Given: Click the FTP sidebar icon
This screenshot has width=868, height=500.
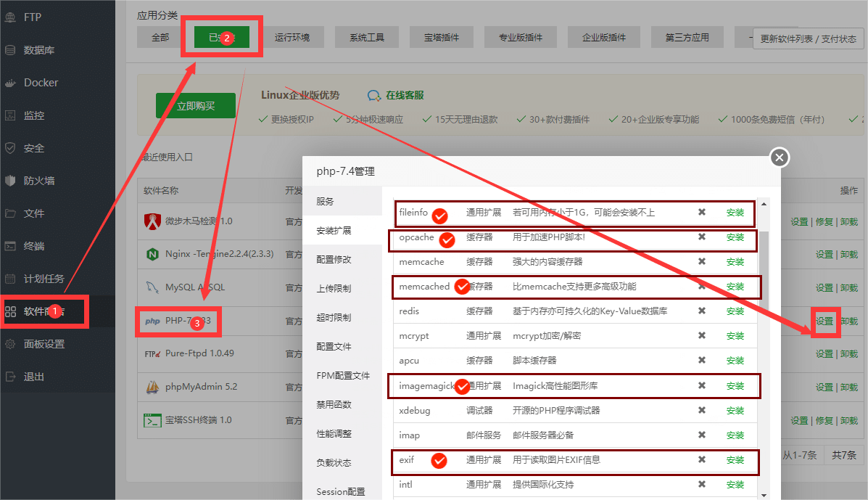Looking at the screenshot, I should click(10, 17).
